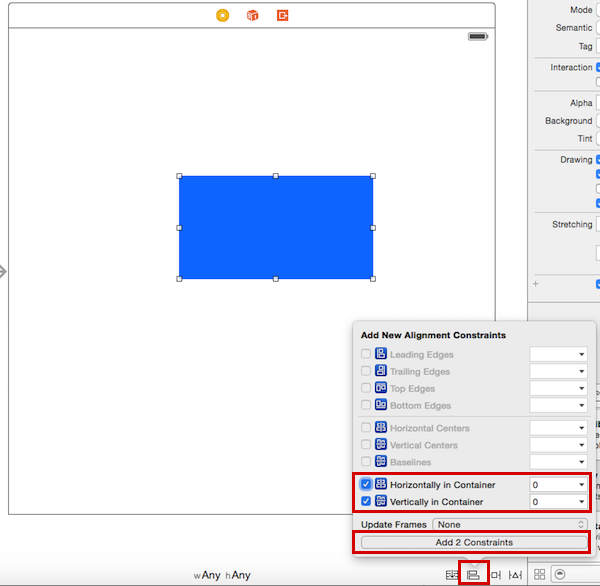Open the Stack view button in bottom bar
This screenshot has height=586, width=600.
(x=452, y=575)
